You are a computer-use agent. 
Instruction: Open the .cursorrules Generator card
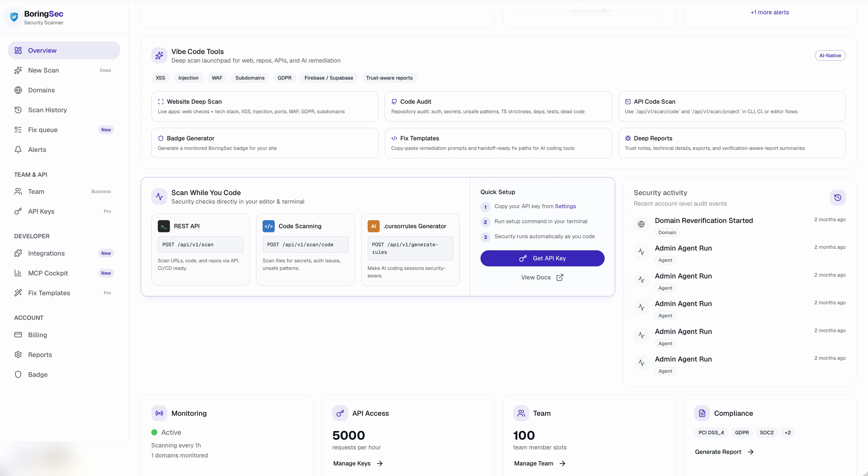[x=410, y=250]
